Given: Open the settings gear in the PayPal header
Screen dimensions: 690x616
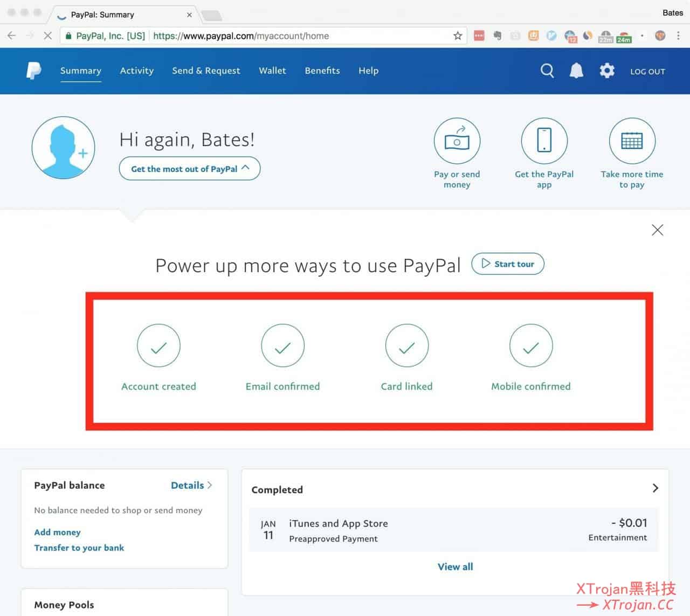Looking at the screenshot, I should 607,71.
